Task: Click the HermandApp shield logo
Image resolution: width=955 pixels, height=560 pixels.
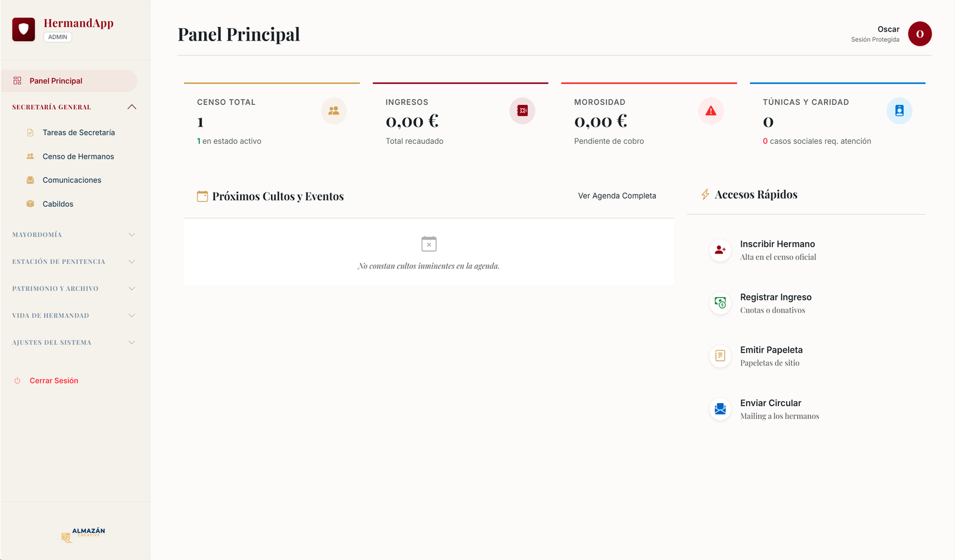Action: click(x=24, y=29)
